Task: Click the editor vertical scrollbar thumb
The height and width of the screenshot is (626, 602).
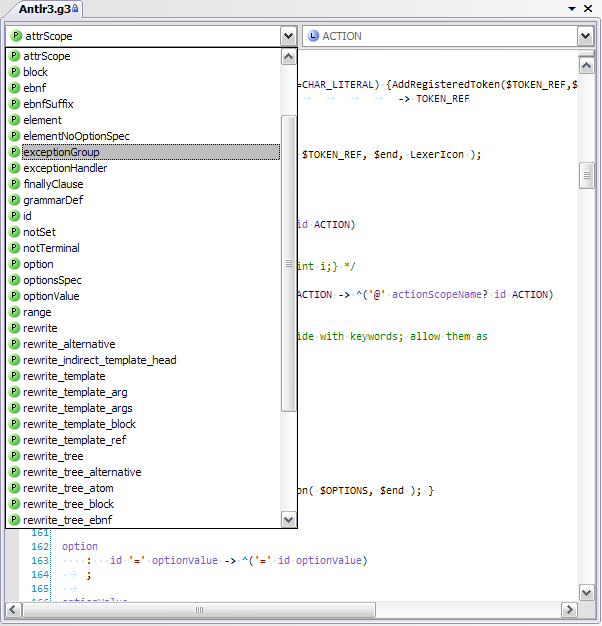Action: [586, 175]
